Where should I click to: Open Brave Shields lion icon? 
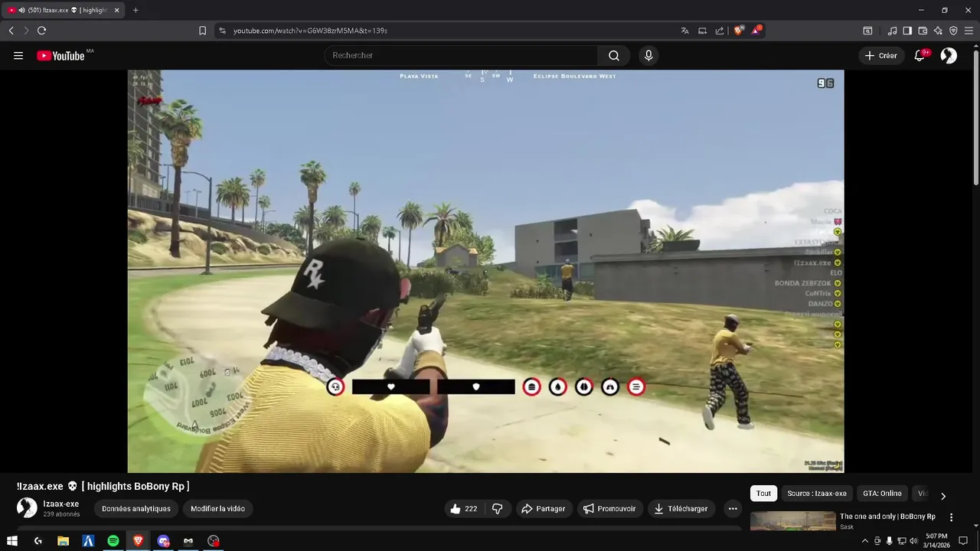pos(739,31)
